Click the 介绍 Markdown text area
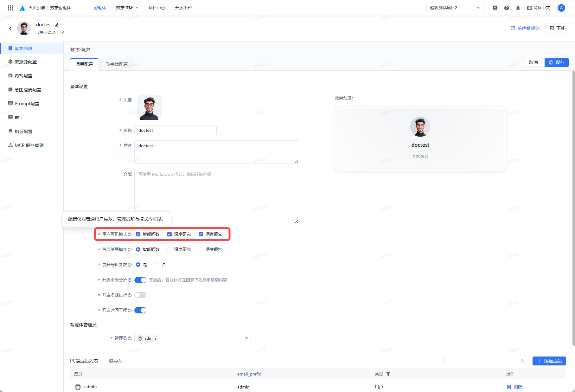575x392 pixels. (217, 196)
